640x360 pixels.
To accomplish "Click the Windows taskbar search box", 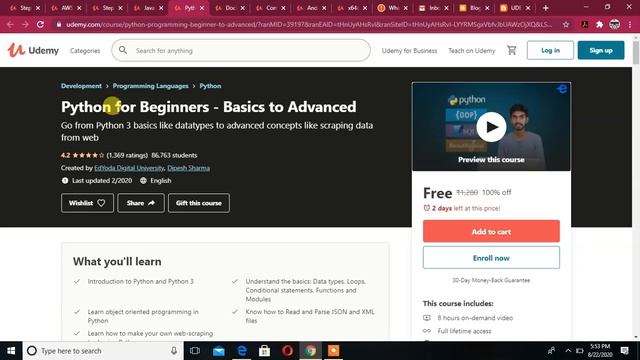I will coord(102,351).
